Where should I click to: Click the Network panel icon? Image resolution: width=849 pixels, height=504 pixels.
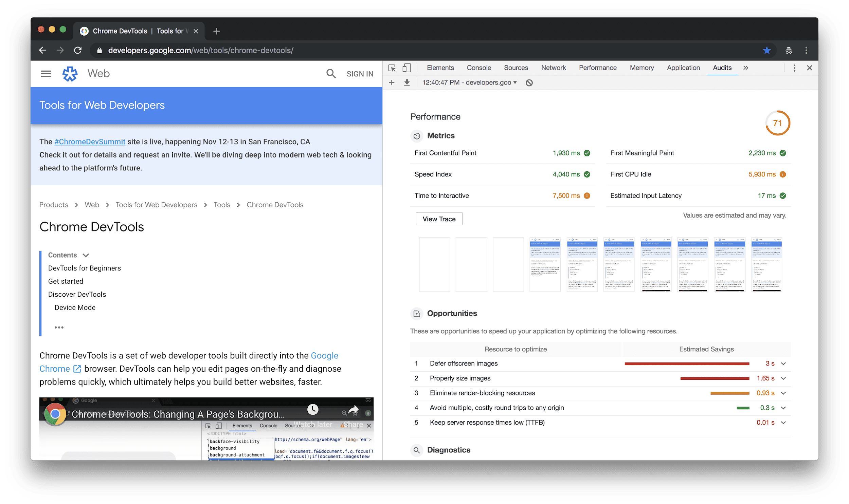tap(553, 67)
